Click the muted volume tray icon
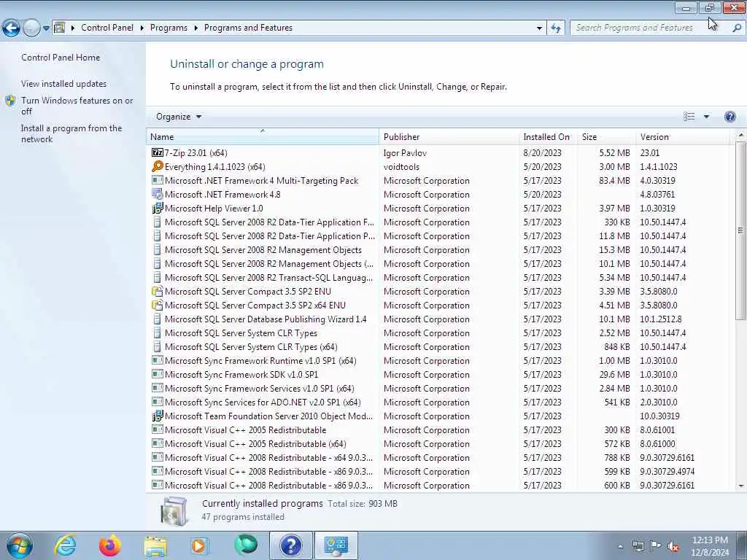The height and width of the screenshot is (560, 747). 673,547
